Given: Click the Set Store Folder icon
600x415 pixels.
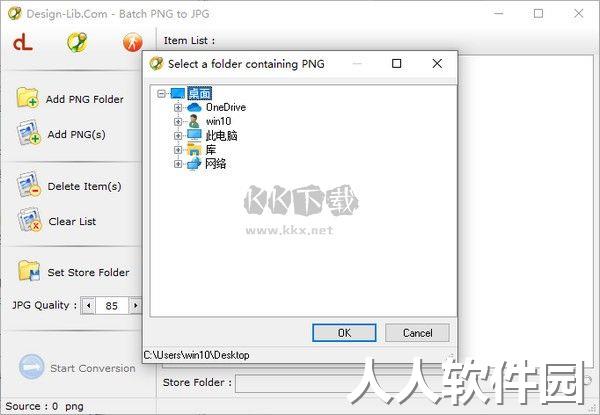Looking at the screenshot, I should click(29, 270).
